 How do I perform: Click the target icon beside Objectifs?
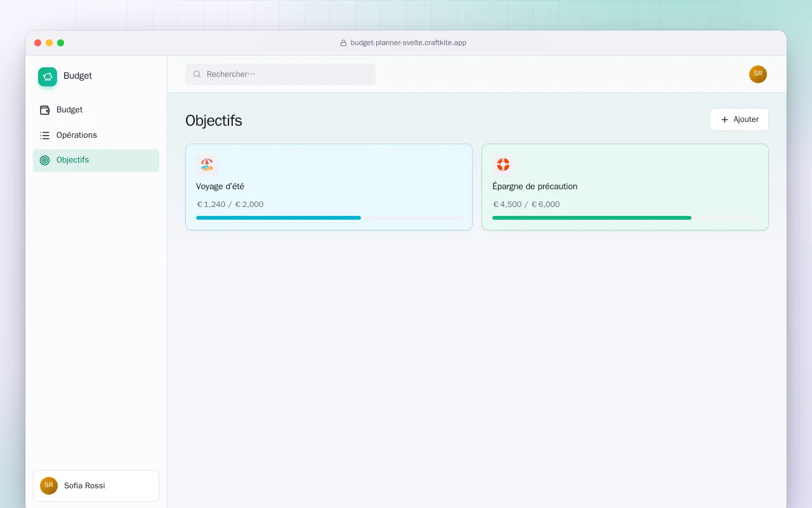click(45, 160)
